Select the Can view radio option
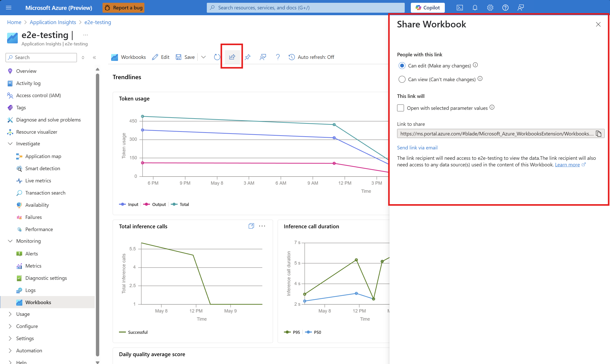Viewport: 610px width, 364px height. (x=402, y=79)
